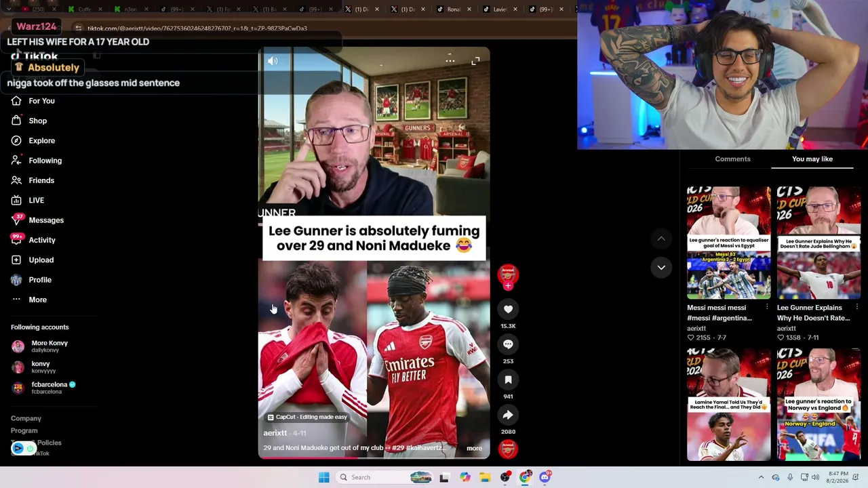Play the Lamine Yamal recommended video thumbnail
This screenshot has width=868, height=488.
tap(729, 405)
